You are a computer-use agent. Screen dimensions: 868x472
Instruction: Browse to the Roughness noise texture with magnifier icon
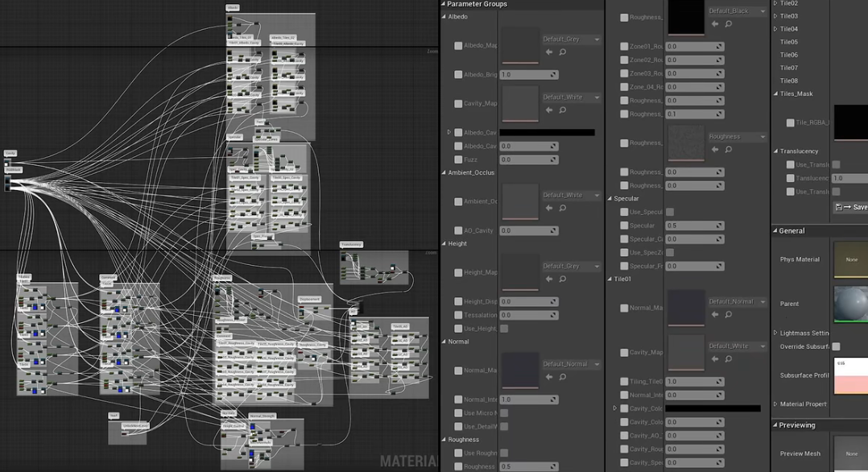729,150
